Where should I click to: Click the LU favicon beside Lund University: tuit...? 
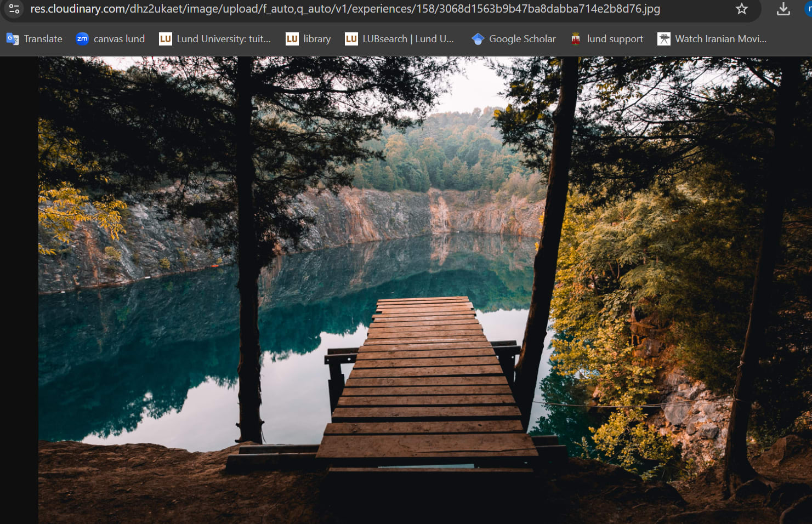(166, 39)
